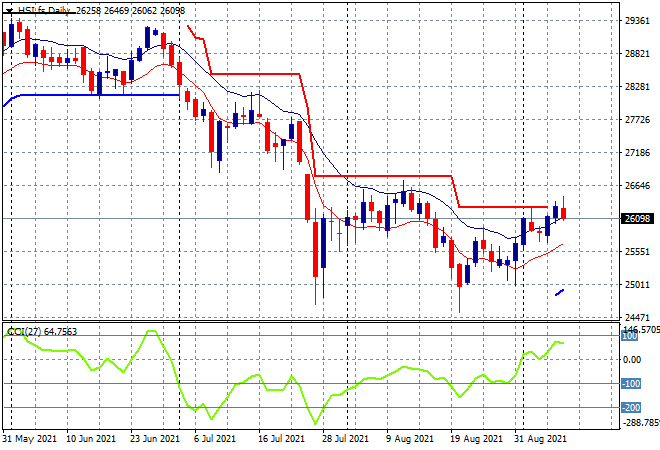Viewport: 660px width, 450px height.
Task: Click the CCI -100 level label
Action: [631, 383]
